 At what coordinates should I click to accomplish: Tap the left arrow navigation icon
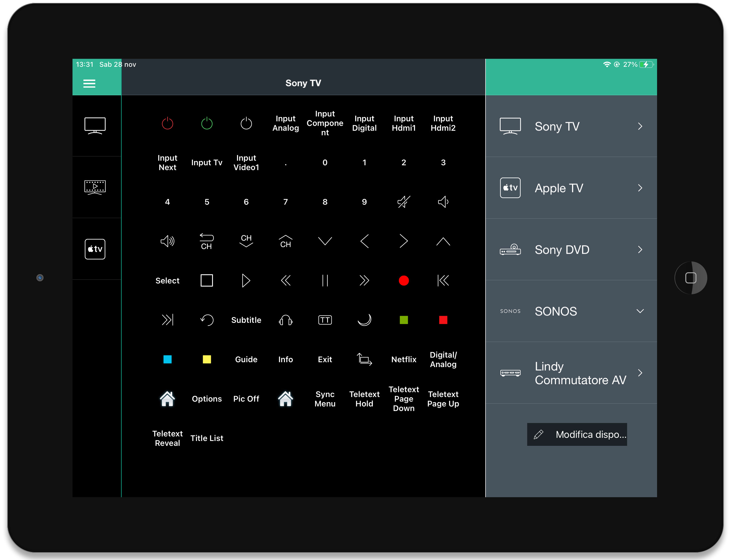tap(364, 241)
